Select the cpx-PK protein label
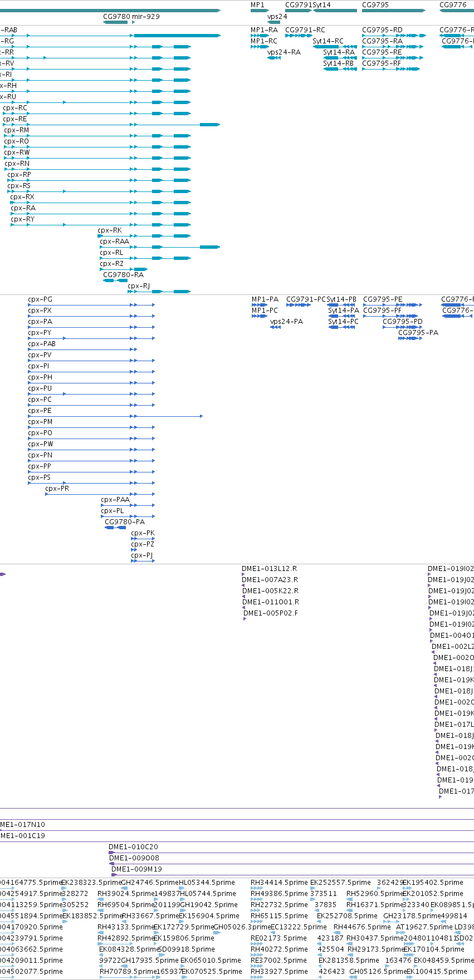The image size is (474, 980). pyautogui.click(x=143, y=533)
